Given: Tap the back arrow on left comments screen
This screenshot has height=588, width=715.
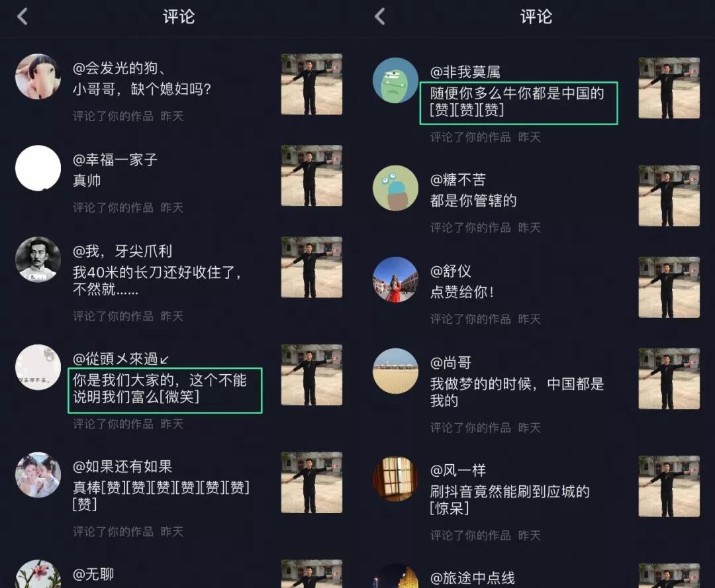Looking at the screenshot, I should (23, 17).
